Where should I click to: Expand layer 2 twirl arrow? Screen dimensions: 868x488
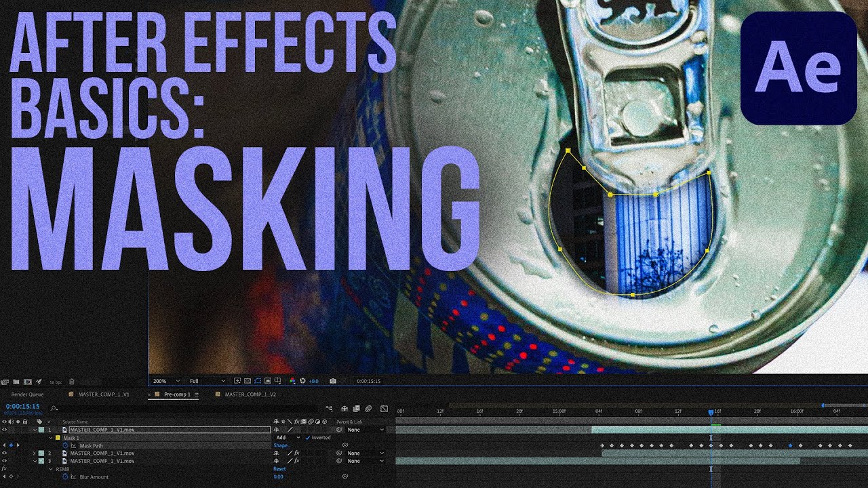(x=35, y=453)
